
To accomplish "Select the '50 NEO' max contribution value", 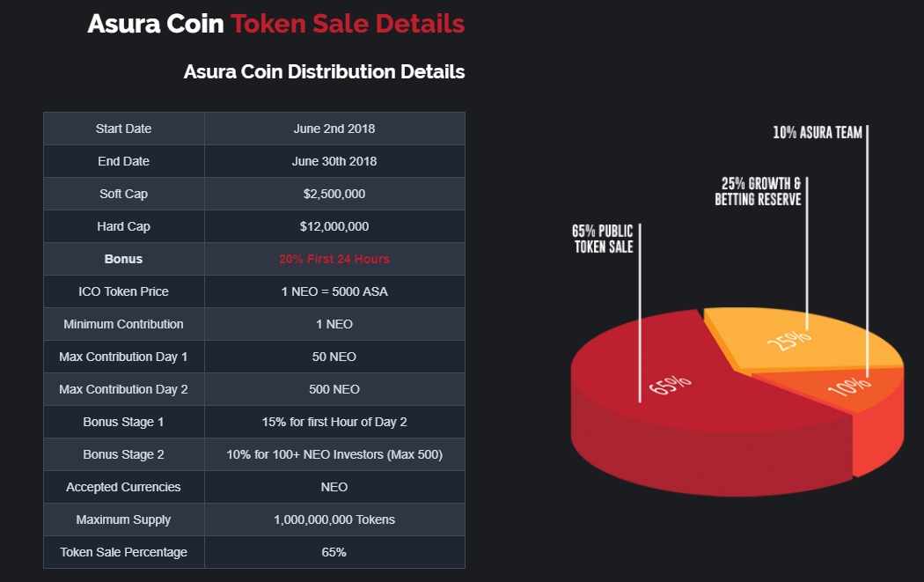I will [334, 357].
